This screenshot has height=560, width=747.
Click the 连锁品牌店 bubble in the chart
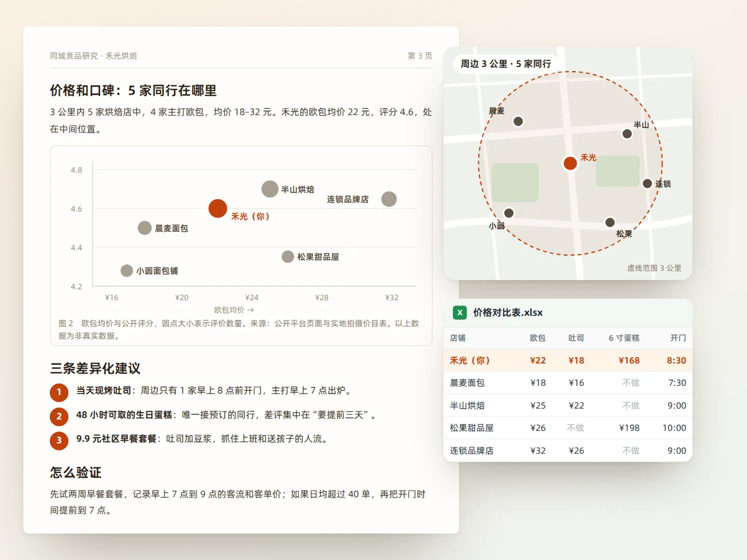(x=389, y=199)
